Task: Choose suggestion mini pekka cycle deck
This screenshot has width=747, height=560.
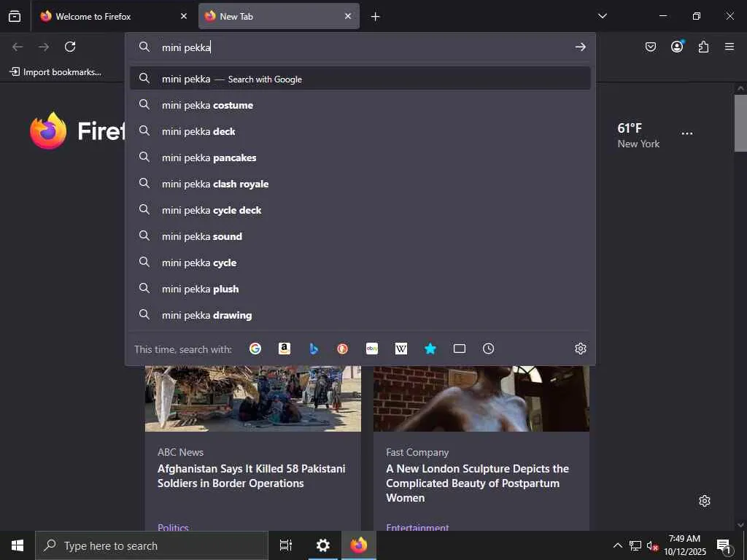Action: tap(360, 209)
